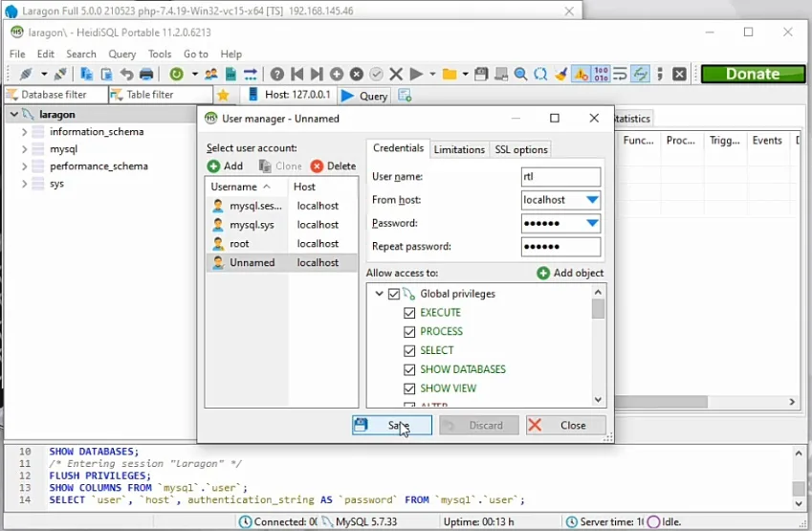Click the new query tab icon
The width and height of the screenshot is (812, 531).
[x=405, y=96]
